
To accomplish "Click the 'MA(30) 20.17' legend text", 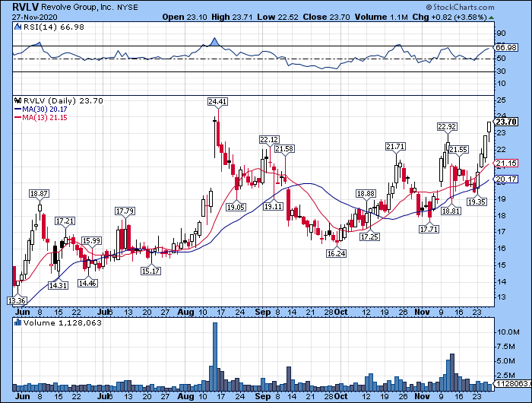I will 44,109.
